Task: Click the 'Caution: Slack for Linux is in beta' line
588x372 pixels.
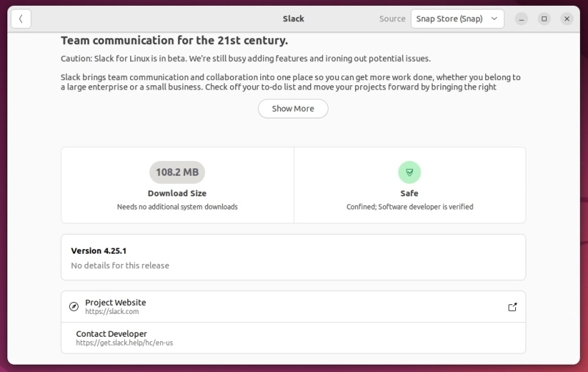Action: click(245, 59)
